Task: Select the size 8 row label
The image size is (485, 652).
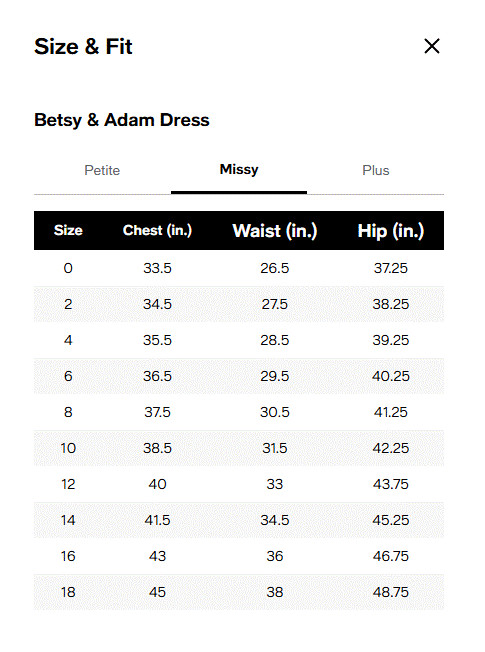Action: [68, 412]
